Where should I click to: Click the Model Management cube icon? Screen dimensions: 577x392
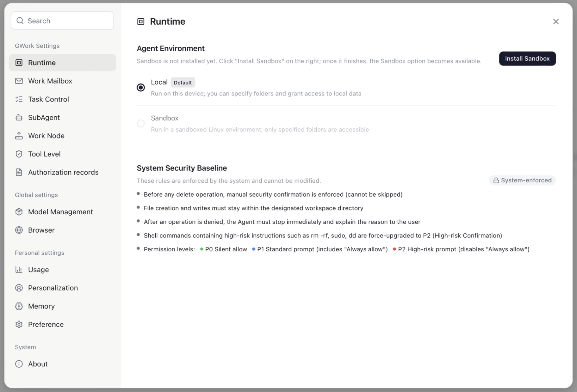coord(19,212)
